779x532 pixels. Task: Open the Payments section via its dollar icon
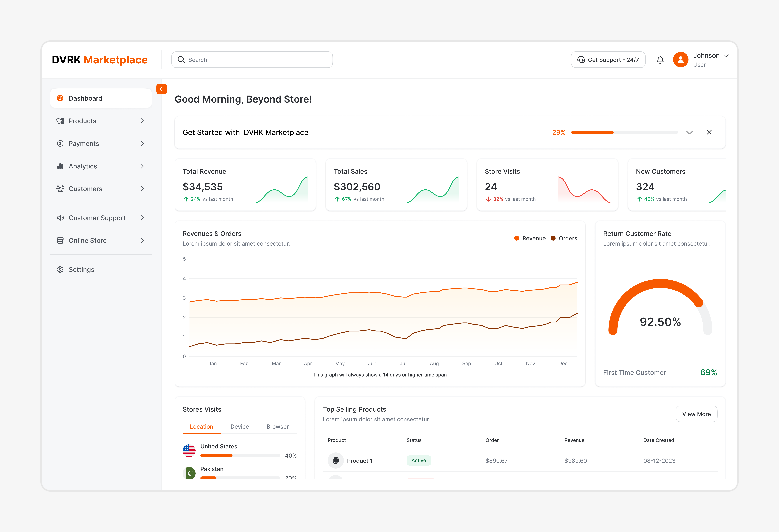(x=60, y=143)
